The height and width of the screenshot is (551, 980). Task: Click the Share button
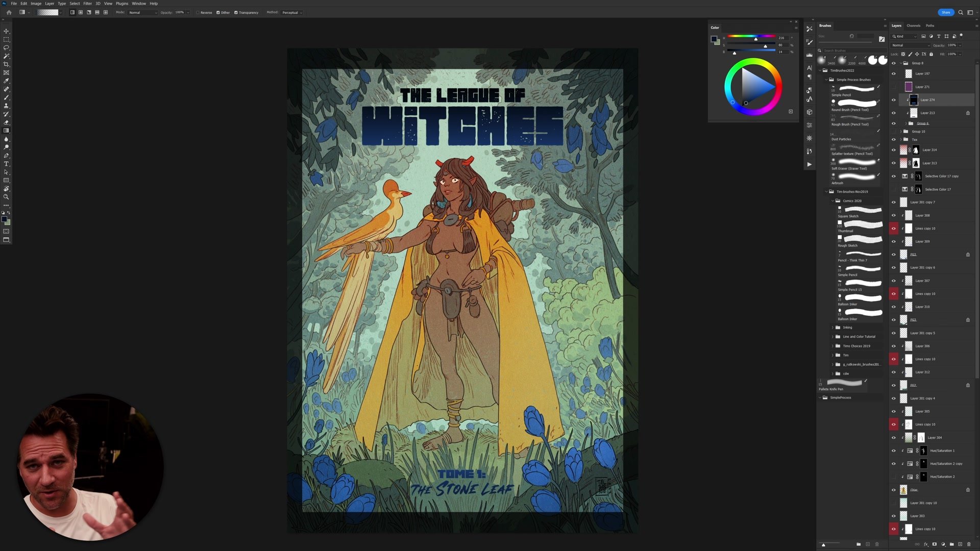tap(945, 12)
